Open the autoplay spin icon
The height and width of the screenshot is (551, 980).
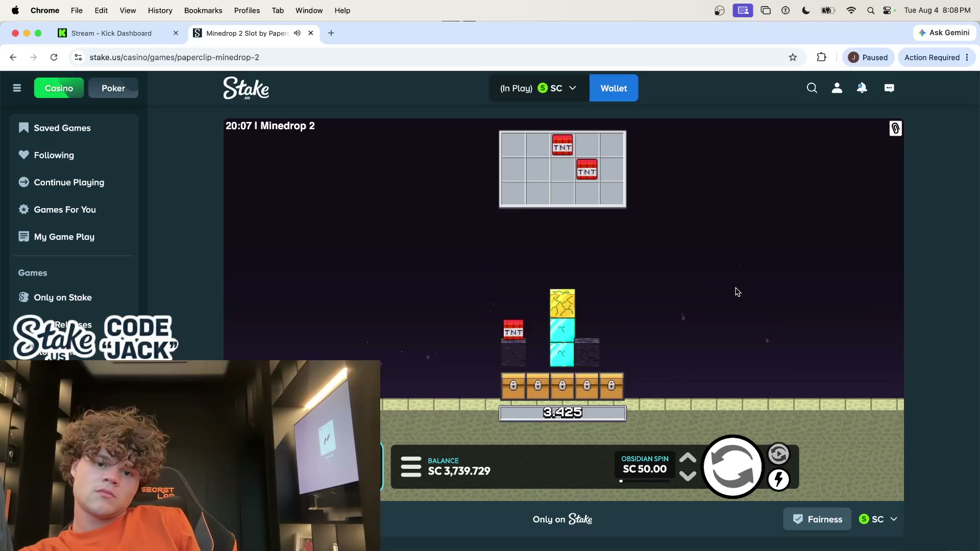pyautogui.click(x=778, y=454)
